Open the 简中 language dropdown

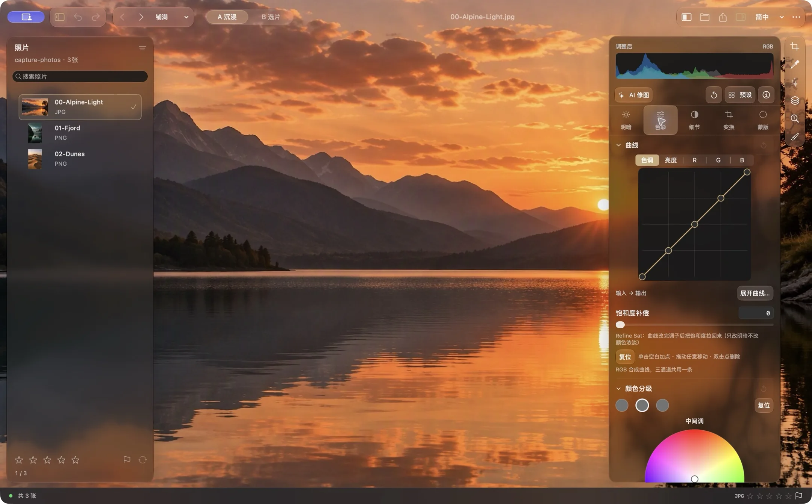pos(769,17)
